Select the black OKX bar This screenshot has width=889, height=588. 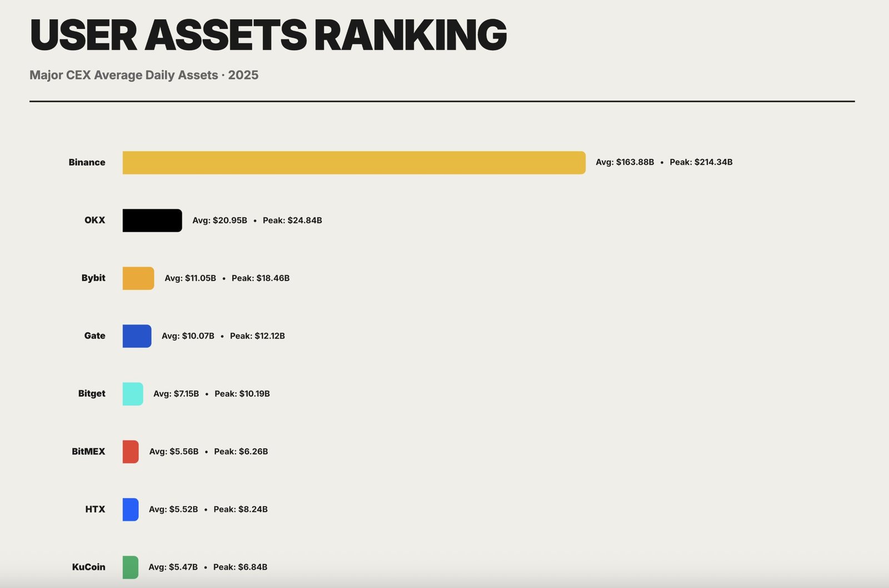click(152, 220)
